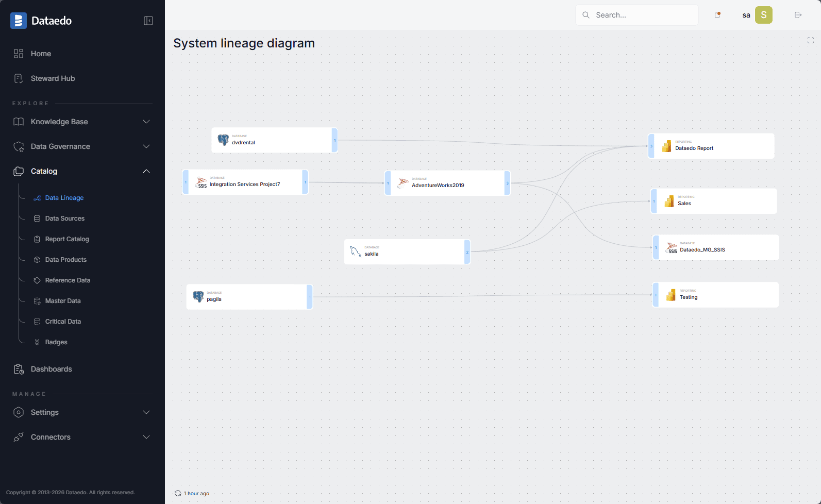
Task: Collapse the sidebar panel toggle
Action: click(x=148, y=21)
